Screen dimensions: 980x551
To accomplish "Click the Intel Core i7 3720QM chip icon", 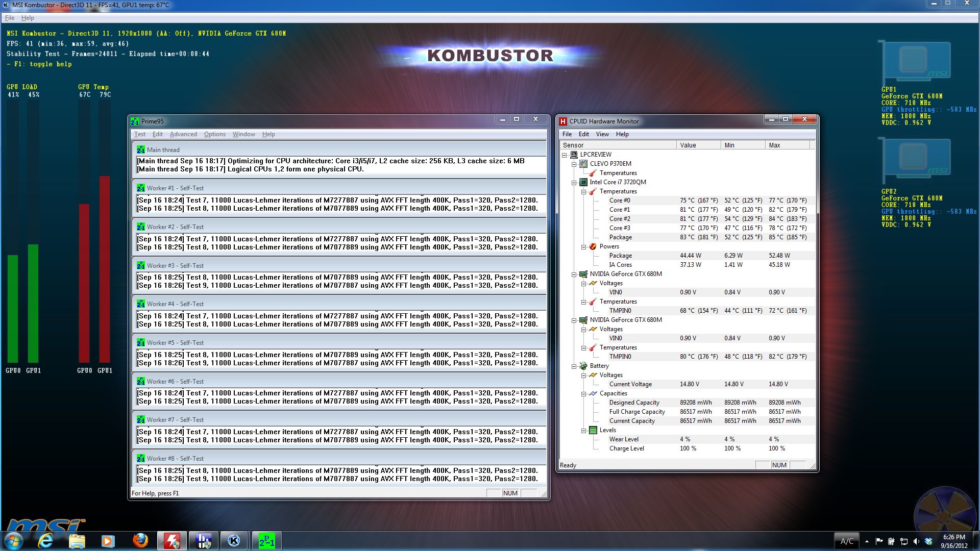I will pos(583,182).
